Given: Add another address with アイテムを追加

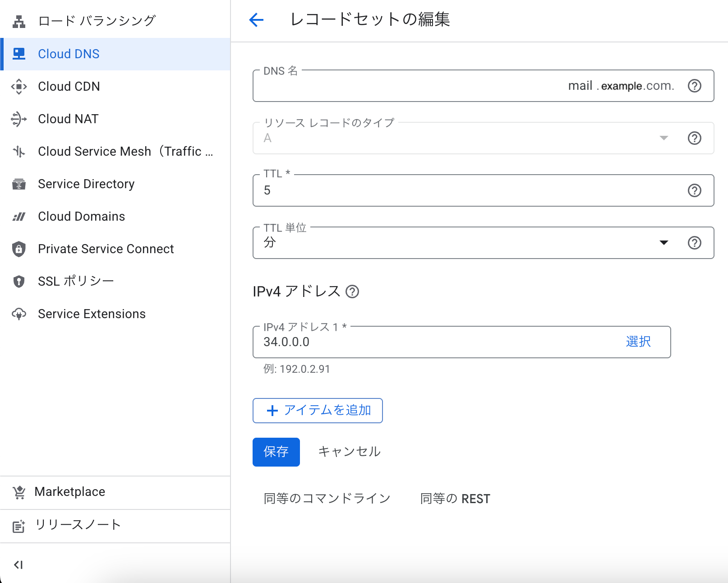Looking at the screenshot, I should tap(318, 411).
